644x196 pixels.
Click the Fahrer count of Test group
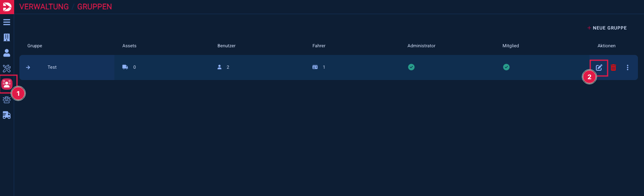(323, 67)
